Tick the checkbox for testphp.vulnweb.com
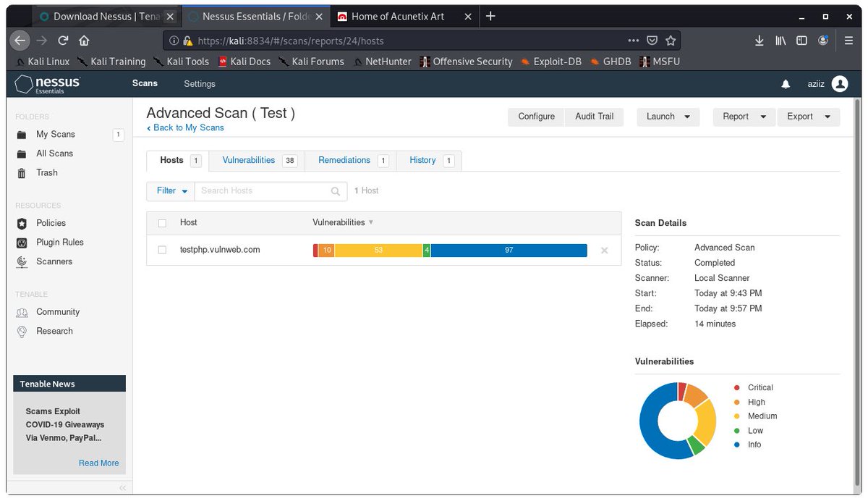This screenshot has width=868, height=501. (162, 250)
